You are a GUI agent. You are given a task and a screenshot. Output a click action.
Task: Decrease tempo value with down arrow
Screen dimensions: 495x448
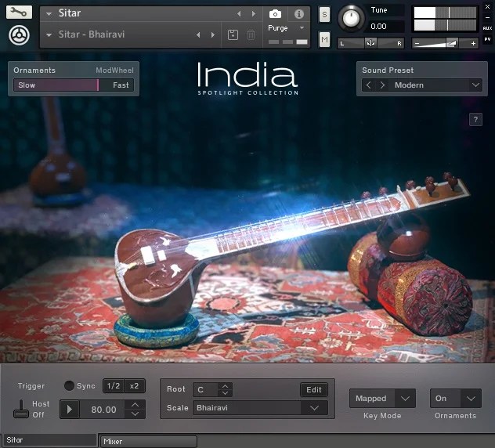(x=135, y=414)
